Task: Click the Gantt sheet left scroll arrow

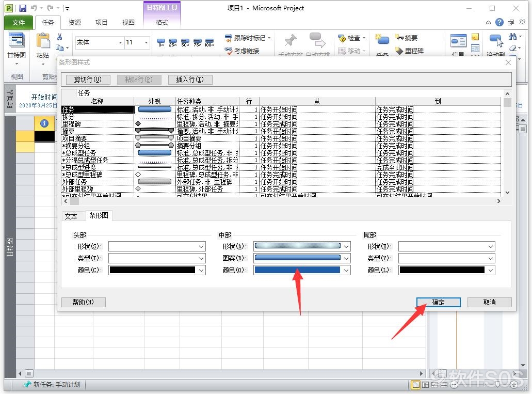Action: pos(20,374)
